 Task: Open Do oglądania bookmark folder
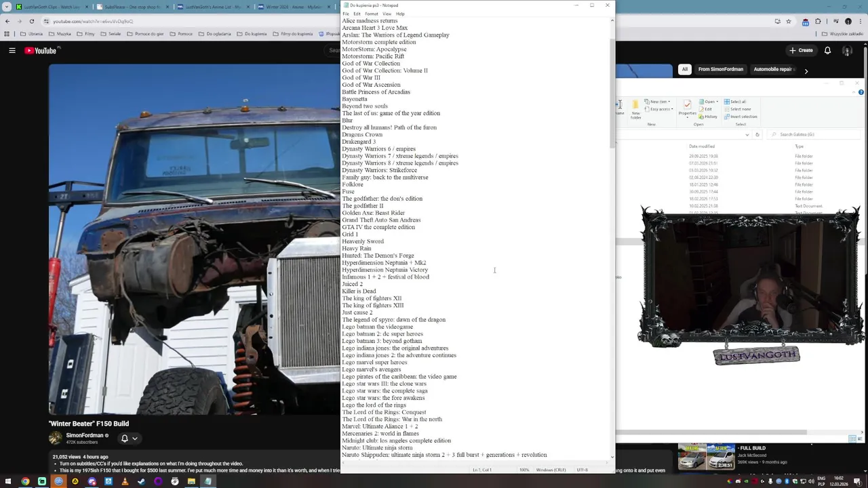(215, 34)
